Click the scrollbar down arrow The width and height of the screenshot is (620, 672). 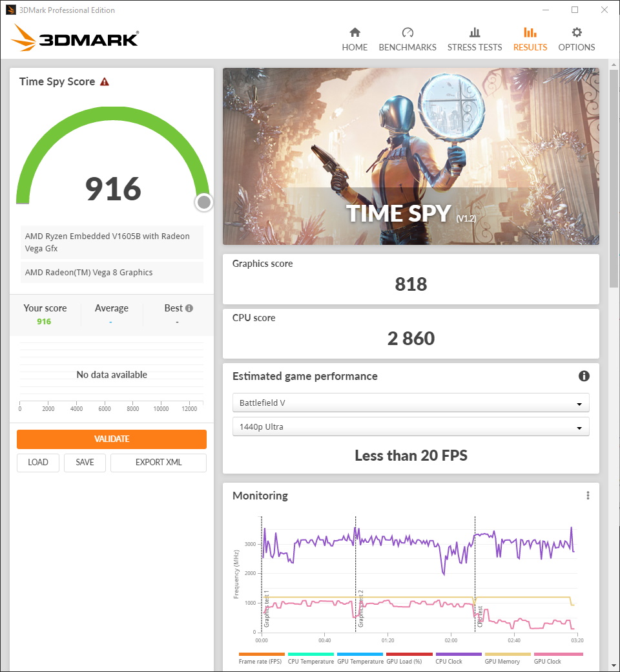614,666
